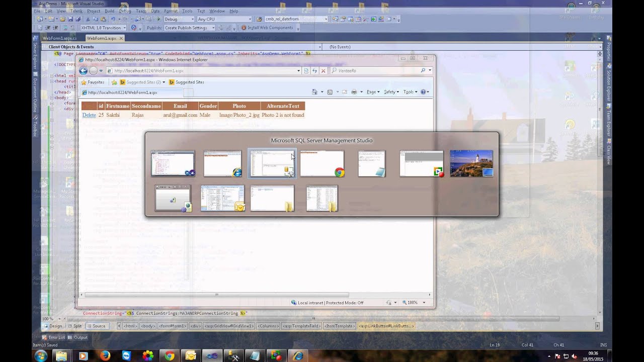Open Windows Explorer from taskbar
Image resolution: width=644 pixels, height=362 pixels.
(x=61, y=355)
